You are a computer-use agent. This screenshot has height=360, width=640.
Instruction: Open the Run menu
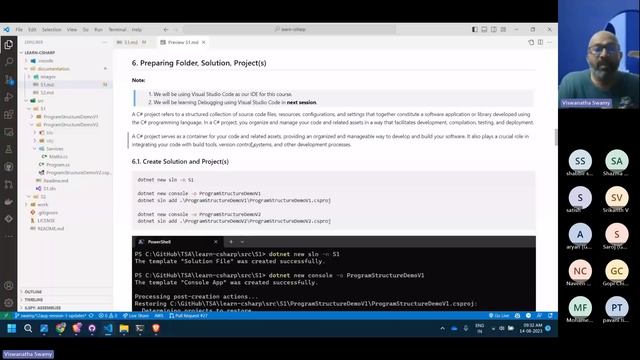(x=98, y=29)
